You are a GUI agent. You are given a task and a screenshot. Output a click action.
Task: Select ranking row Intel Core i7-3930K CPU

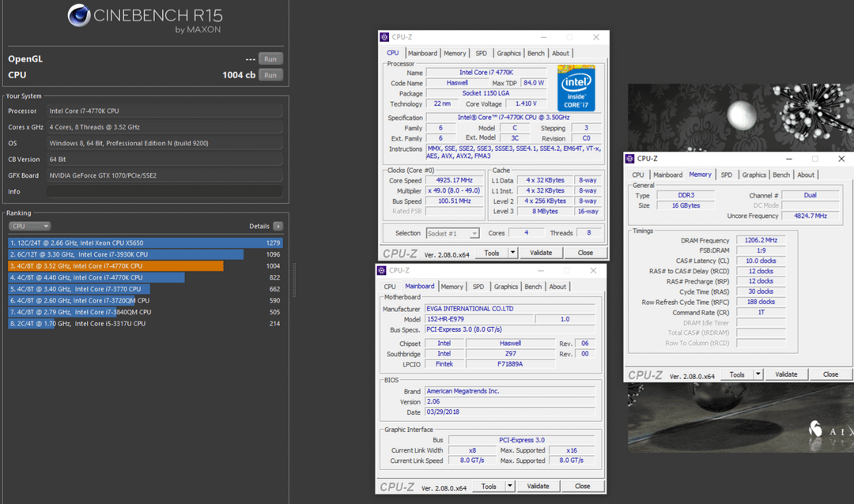coord(145,254)
